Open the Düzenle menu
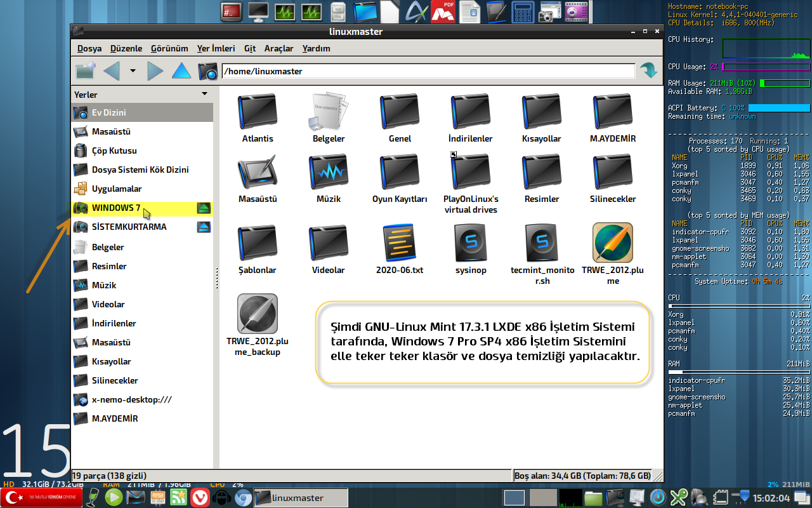Viewport: 812px width, 508px height. tap(126, 48)
